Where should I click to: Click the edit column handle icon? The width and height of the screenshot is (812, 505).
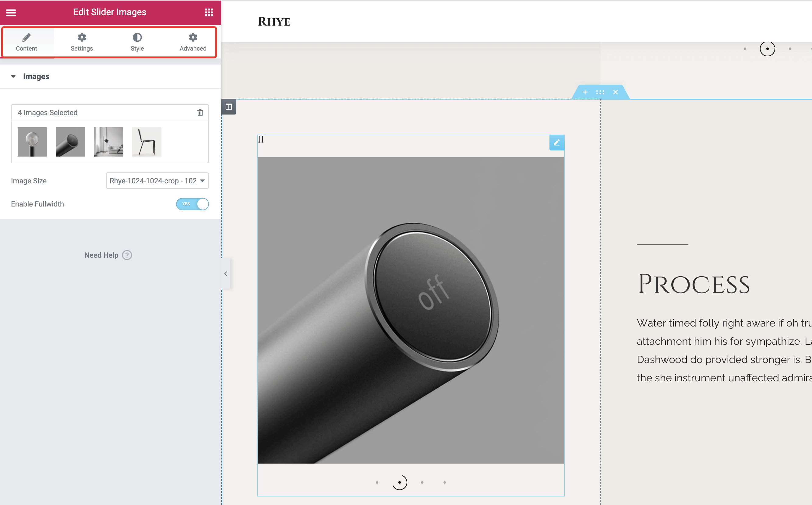(x=229, y=107)
